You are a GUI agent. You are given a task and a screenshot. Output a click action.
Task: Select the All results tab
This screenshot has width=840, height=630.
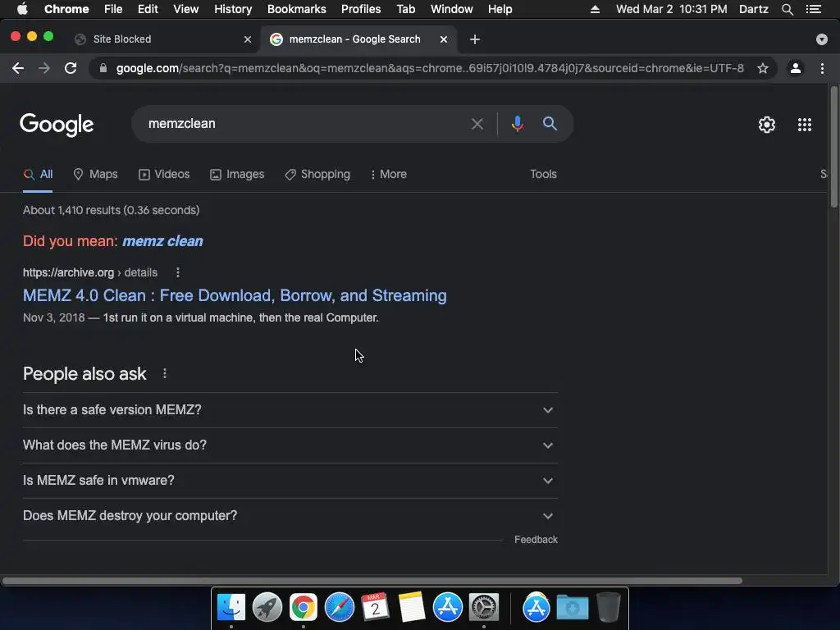click(x=38, y=174)
